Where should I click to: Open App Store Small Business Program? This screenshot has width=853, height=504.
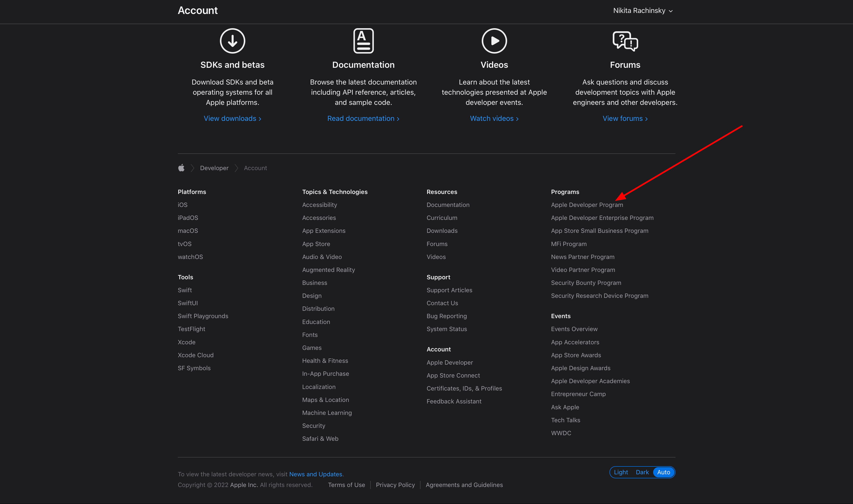click(x=600, y=231)
